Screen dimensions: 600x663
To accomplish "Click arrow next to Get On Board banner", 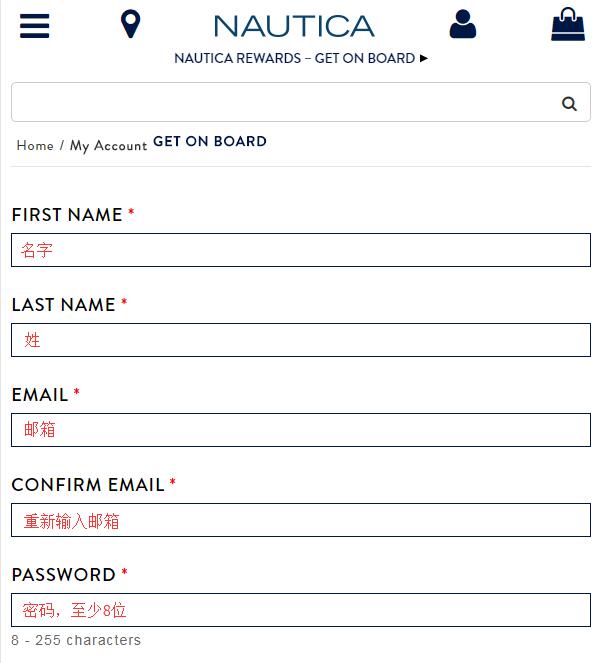I will click(424, 58).
